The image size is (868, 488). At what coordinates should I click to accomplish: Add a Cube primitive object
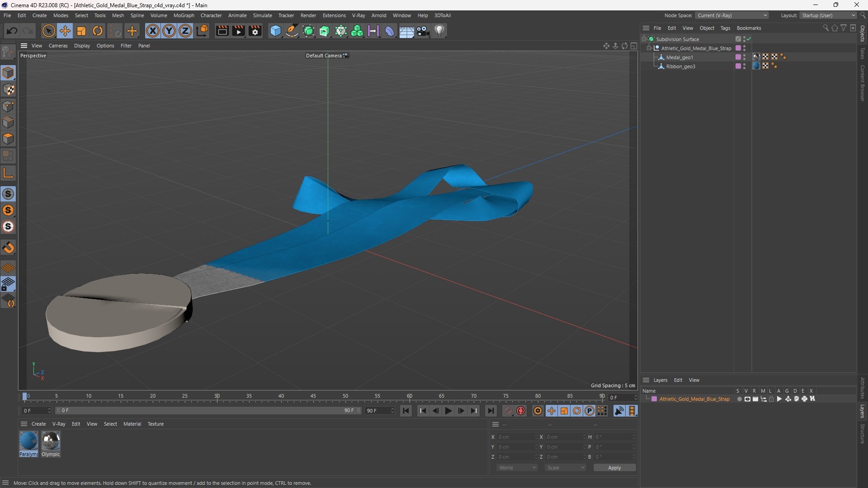(x=275, y=31)
